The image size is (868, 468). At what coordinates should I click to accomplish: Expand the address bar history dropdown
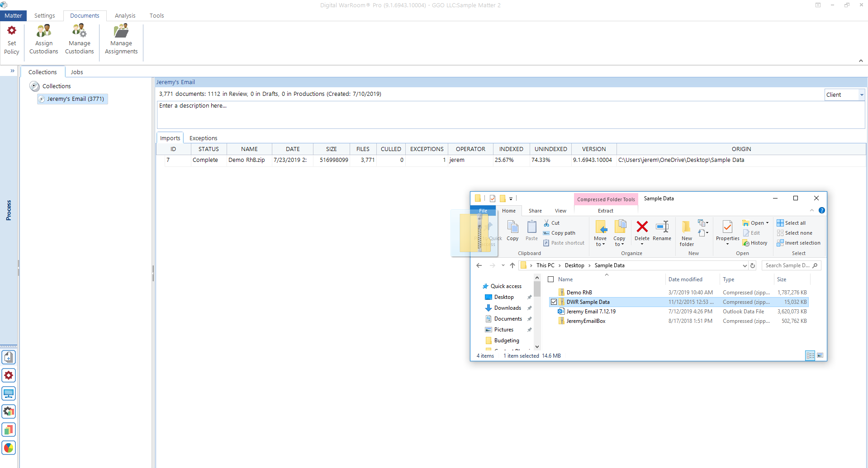coord(745,265)
